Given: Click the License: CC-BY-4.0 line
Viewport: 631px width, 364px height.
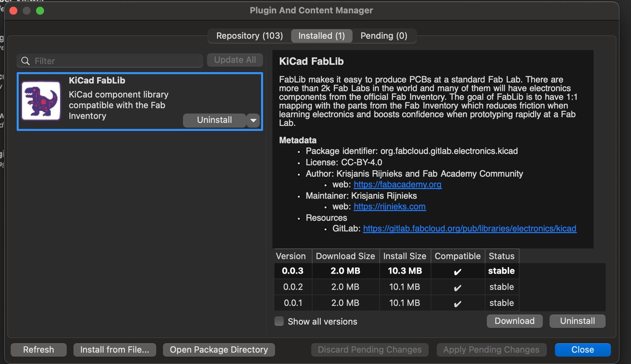Looking at the screenshot, I should pos(344,162).
